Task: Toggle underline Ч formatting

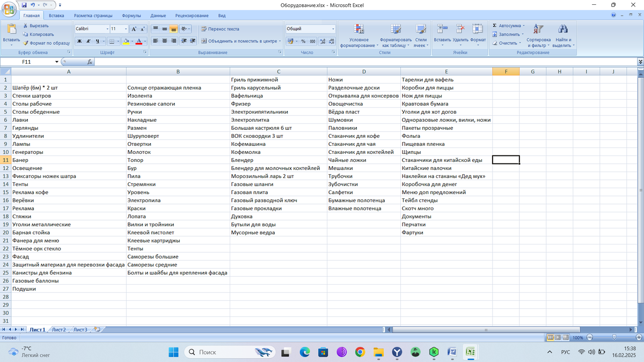Action: (x=97, y=41)
